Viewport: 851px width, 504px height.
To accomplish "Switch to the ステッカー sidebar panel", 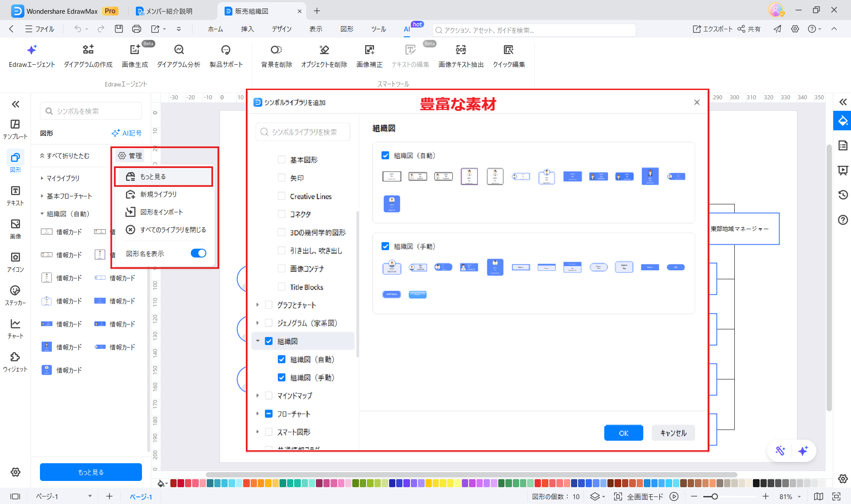I will coord(15,294).
